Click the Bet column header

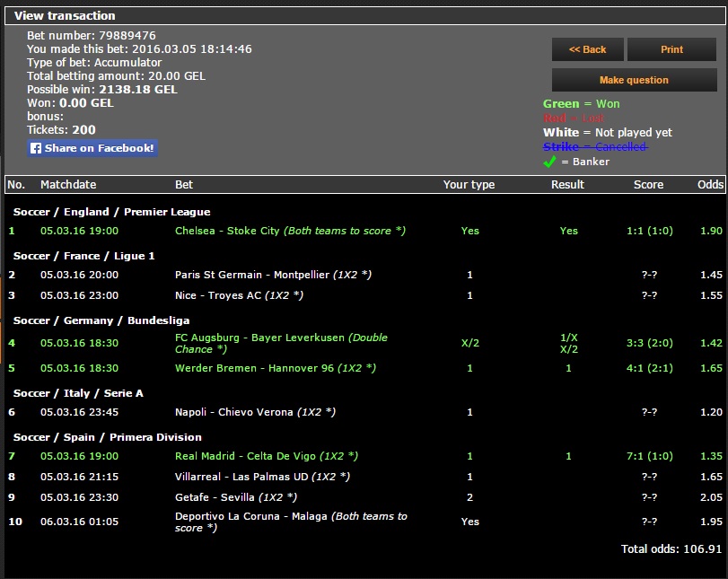[184, 184]
